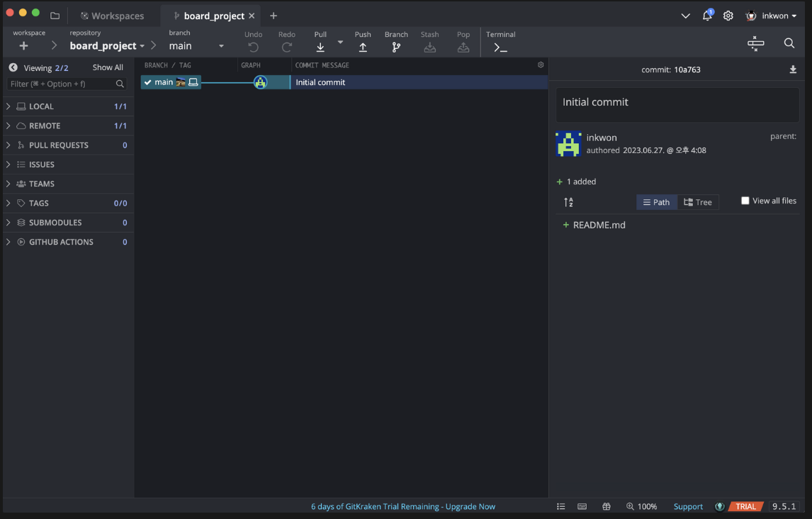This screenshot has height=519, width=812.
Task: Click the Redo toolbar icon
Action: point(287,47)
